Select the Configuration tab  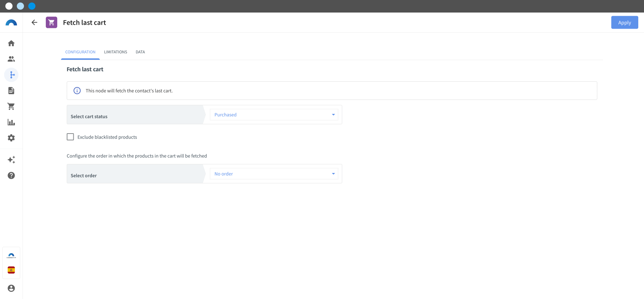[80, 52]
